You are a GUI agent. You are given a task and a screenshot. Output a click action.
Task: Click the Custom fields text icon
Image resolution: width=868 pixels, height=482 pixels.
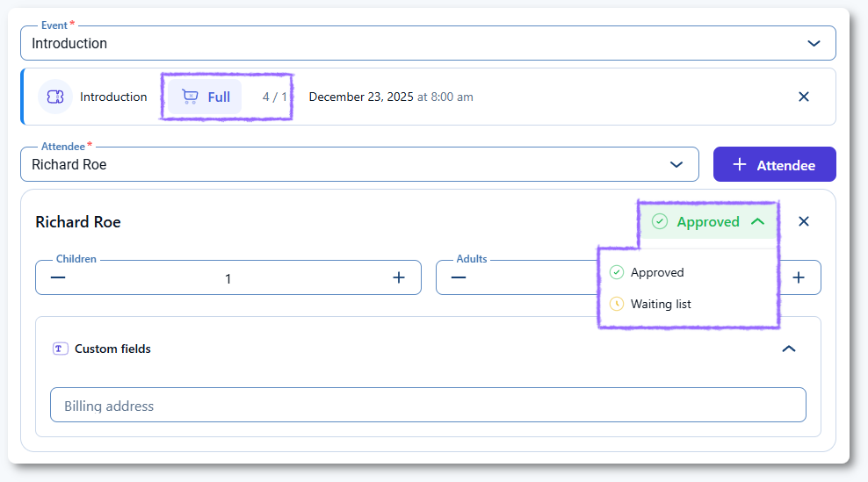pyautogui.click(x=60, y=349)
